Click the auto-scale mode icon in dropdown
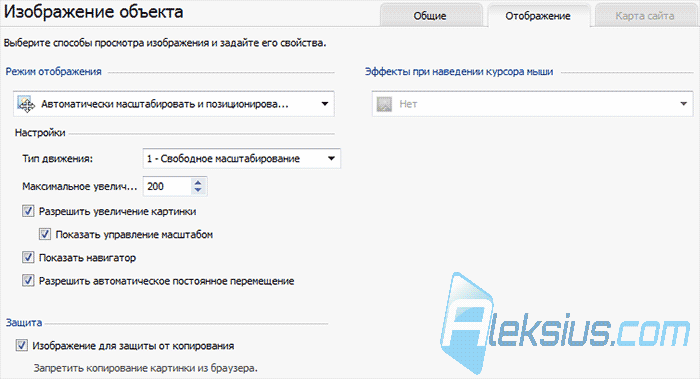The height and width of the screenshot is (379, 700). point(25,104)
